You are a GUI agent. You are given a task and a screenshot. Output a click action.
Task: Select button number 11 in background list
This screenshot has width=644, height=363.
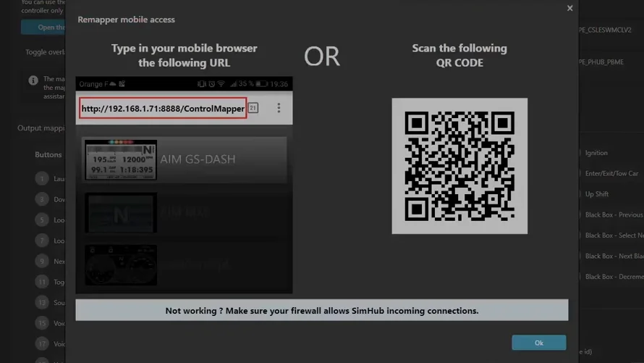click(42, 282)
